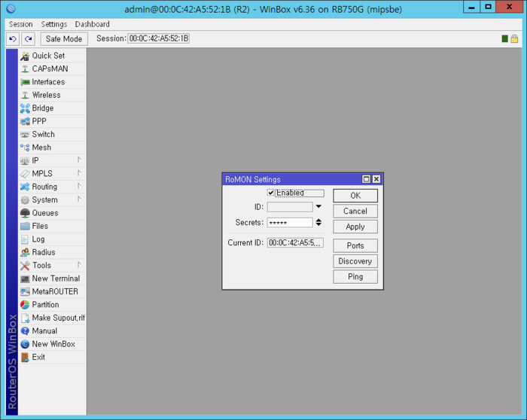Click the WinBox logo in title bar

pos(11,8)
